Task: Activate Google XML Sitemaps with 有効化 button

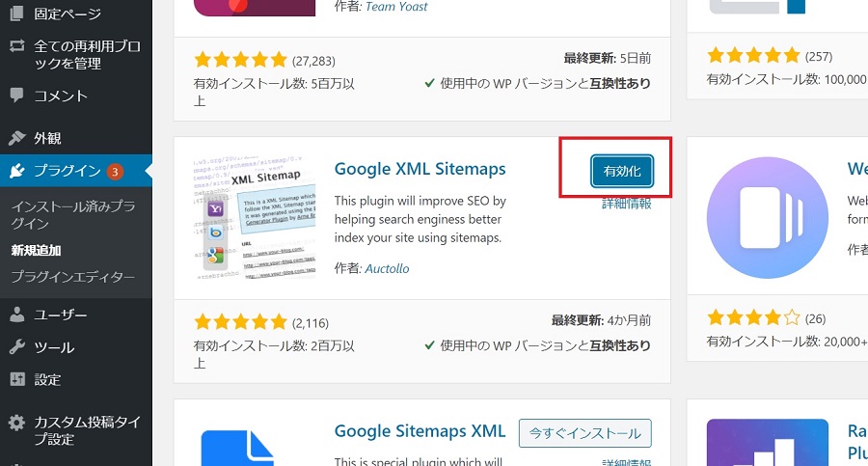Action: [622, 171]
